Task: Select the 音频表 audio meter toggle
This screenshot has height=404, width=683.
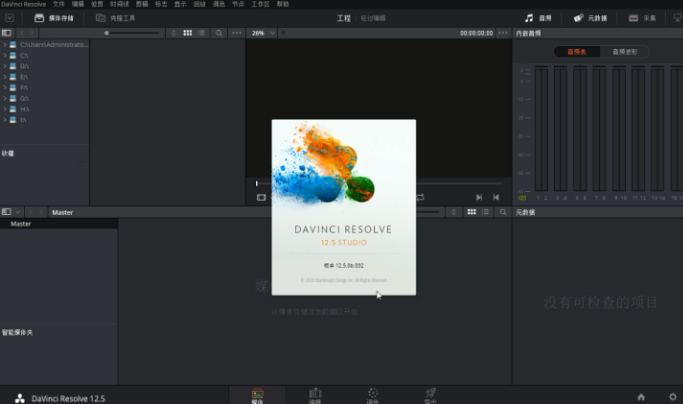Action: pyautogui.click(x=577, y=51)
